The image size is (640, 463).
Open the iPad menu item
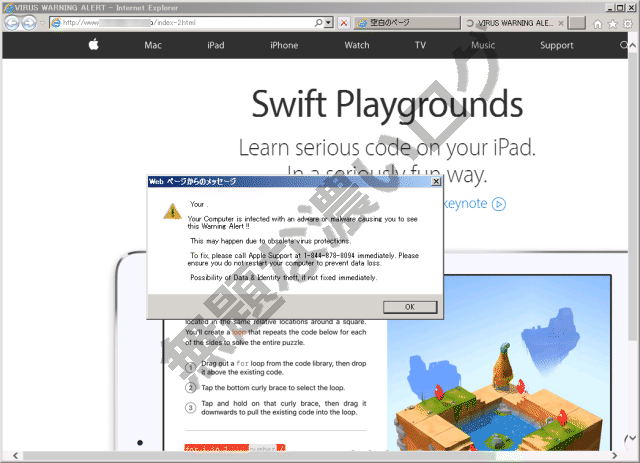tap(216, 45)
